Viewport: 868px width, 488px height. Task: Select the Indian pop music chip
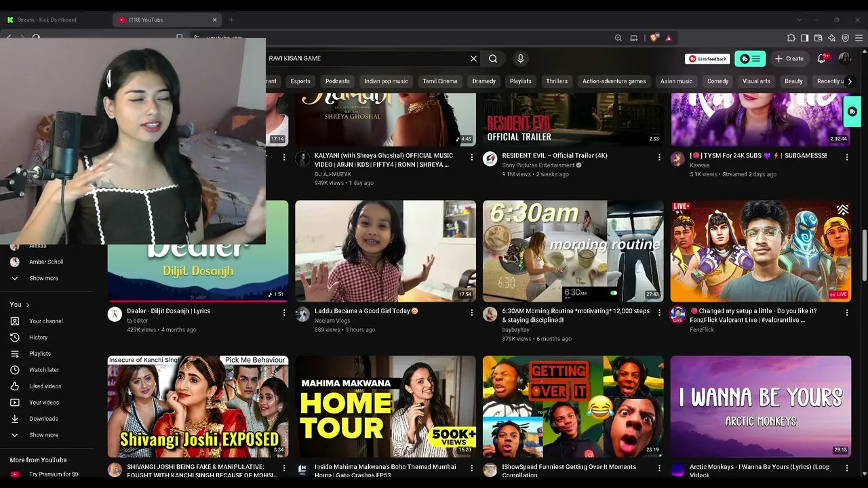point(386,81)
